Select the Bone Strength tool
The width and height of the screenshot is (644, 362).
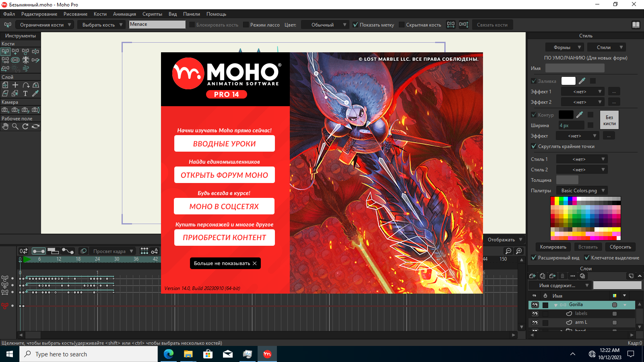[15, 60]
